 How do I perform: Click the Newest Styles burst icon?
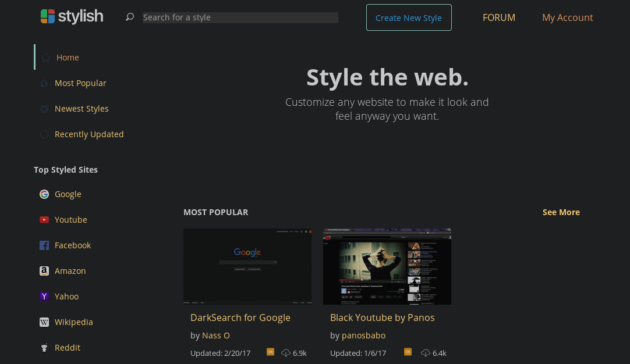click(44, 109)
